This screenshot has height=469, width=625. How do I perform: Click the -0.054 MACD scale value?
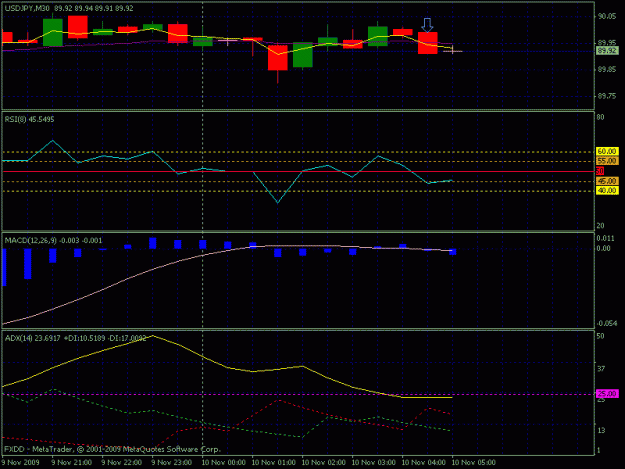607,324
